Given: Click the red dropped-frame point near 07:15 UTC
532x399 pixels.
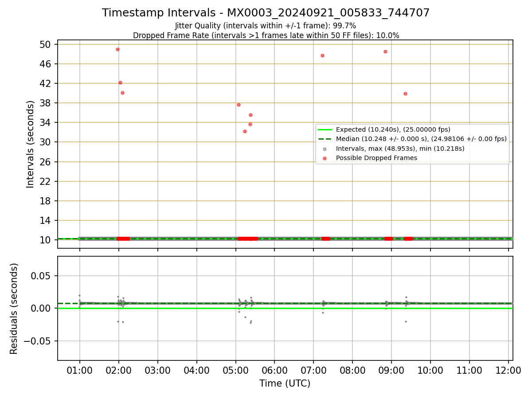Looking at the screenshot, I should point(322,55).
